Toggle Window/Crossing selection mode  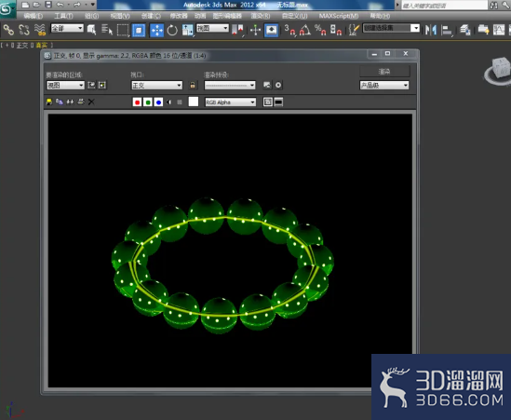(139, 31)
